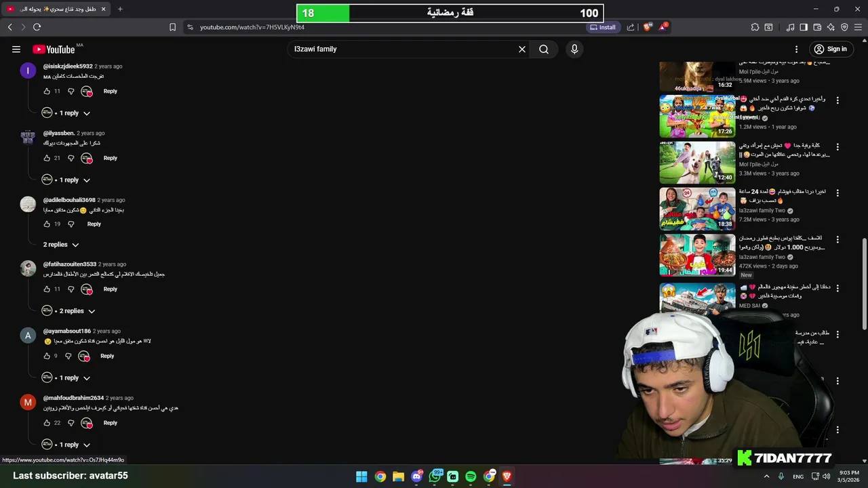
Task: Open the 17:26 suggested video thumbnail
Action: [x=697, y=116]
